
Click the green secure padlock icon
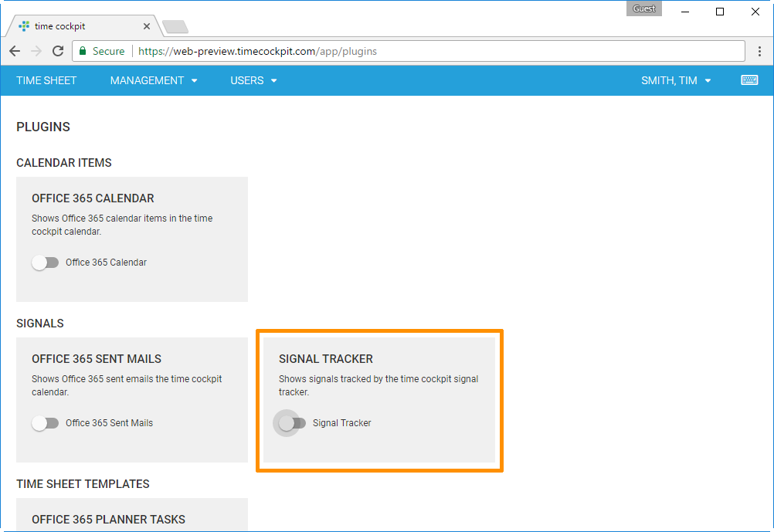click(83, 51)
